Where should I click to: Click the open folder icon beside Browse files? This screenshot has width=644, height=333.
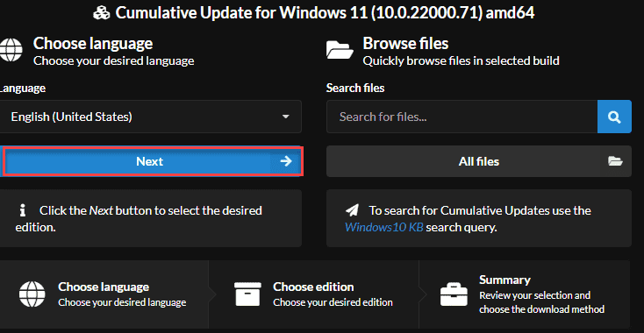click(x=340, y=50)
